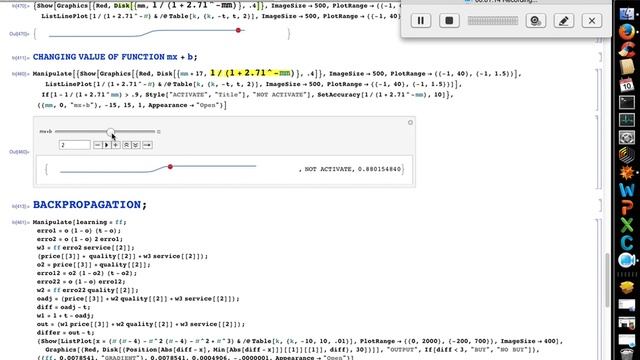640x360 pixels.
Task: Click the minus step button of Manipulate
Action: pos(97,145)
